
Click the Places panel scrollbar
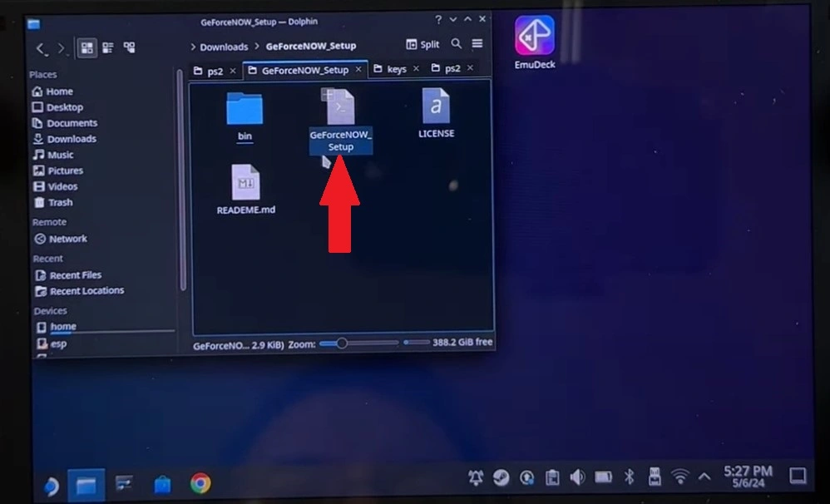(x=181, y=180)
